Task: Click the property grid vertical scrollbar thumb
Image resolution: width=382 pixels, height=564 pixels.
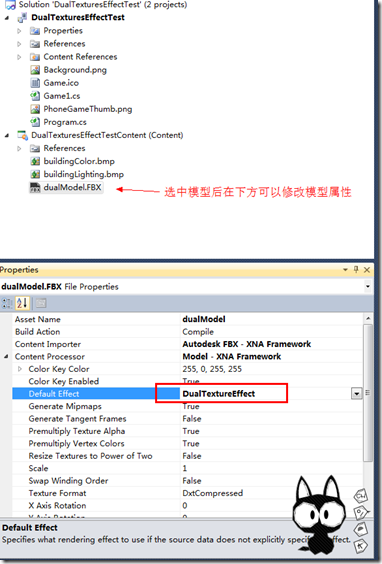Action: (368, 393)
